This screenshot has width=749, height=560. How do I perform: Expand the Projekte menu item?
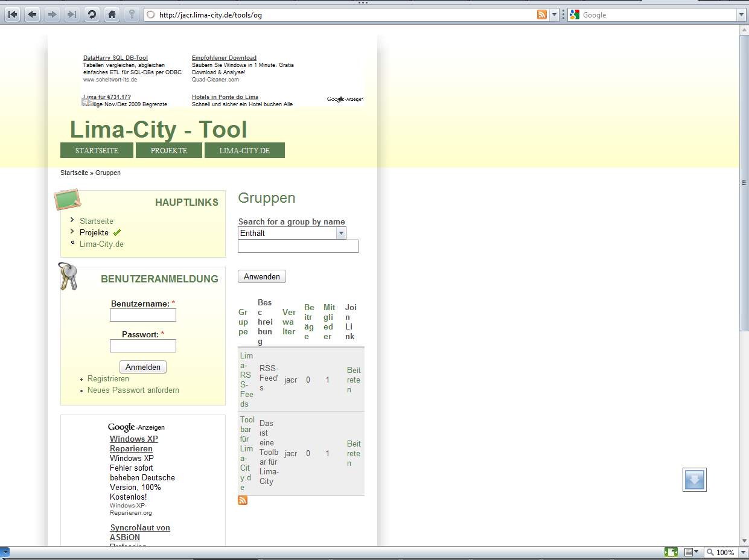(94, 232)
